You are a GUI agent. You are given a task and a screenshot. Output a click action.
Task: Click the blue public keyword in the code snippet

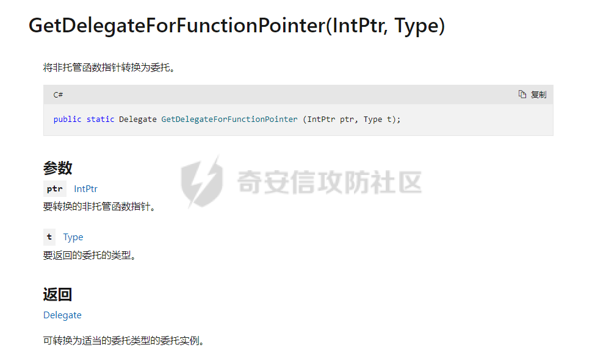[x=67, y=119]
